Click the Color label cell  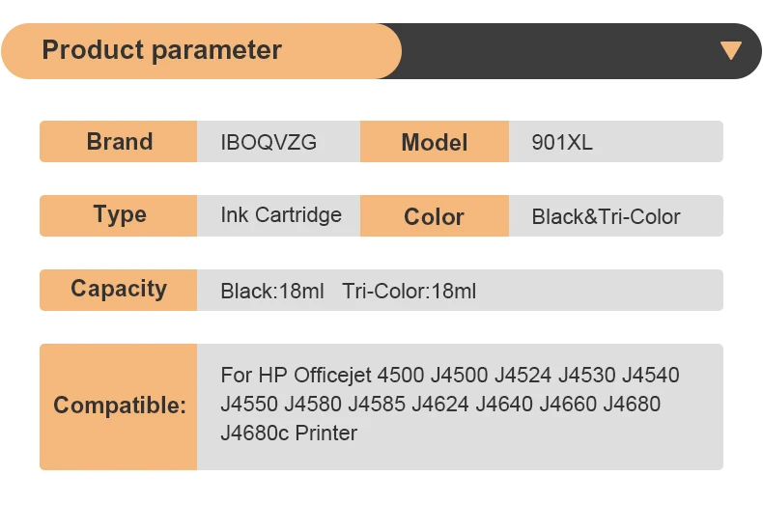coord(434,217)
